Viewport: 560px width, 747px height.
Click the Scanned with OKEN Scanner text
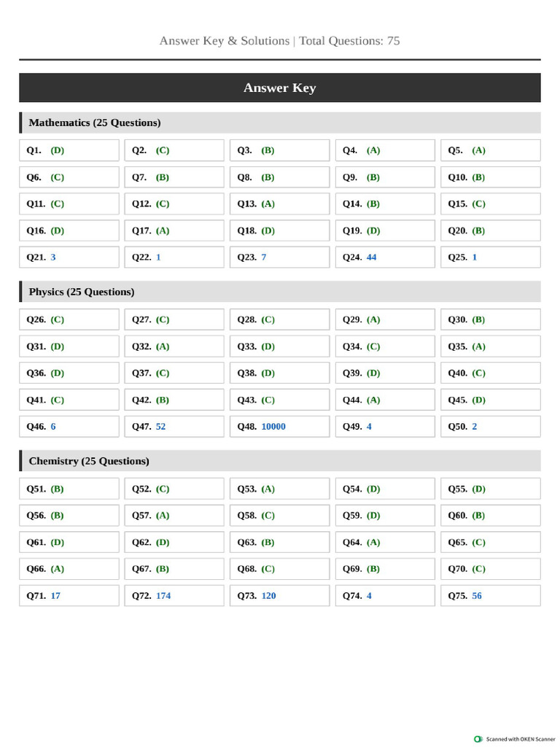(521, 740)
